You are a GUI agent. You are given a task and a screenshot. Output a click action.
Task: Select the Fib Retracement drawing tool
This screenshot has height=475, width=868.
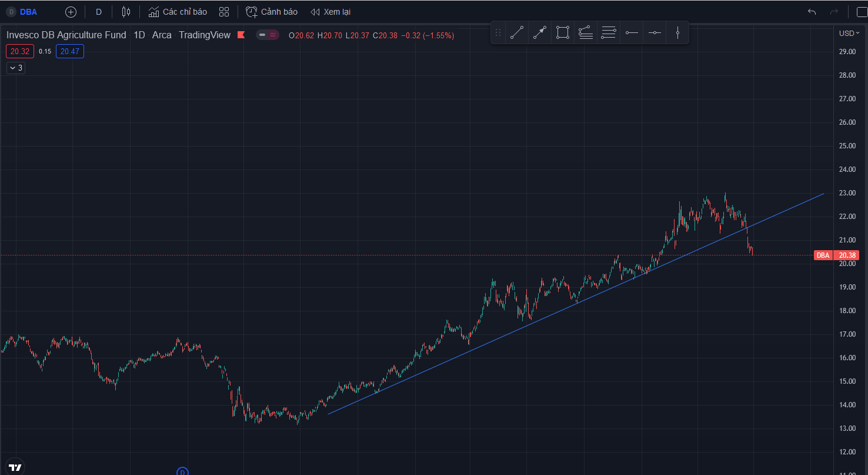point(586,33)
